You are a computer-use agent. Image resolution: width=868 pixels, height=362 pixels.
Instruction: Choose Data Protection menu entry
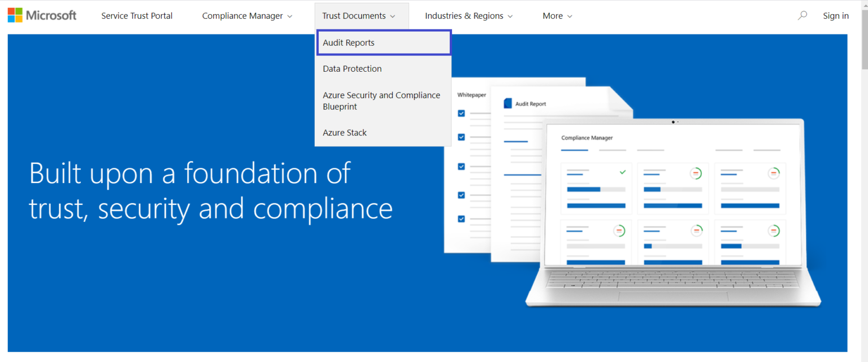tap(352, 68)
